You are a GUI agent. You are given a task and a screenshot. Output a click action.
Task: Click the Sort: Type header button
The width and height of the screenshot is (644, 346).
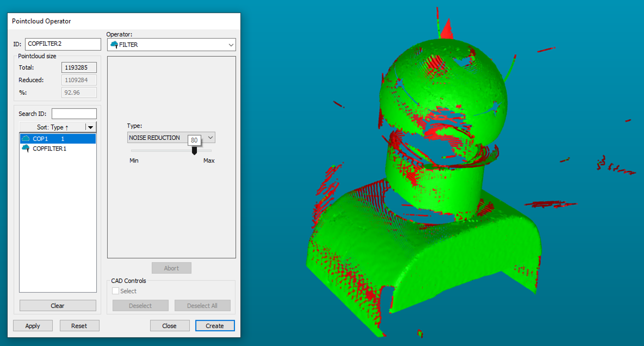click(x=53, y=127)
